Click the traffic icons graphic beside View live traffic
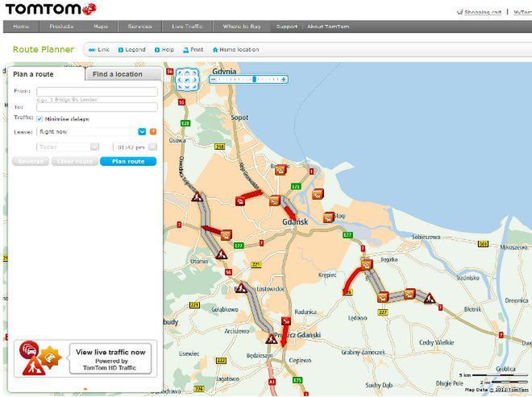 pos(41,358)
